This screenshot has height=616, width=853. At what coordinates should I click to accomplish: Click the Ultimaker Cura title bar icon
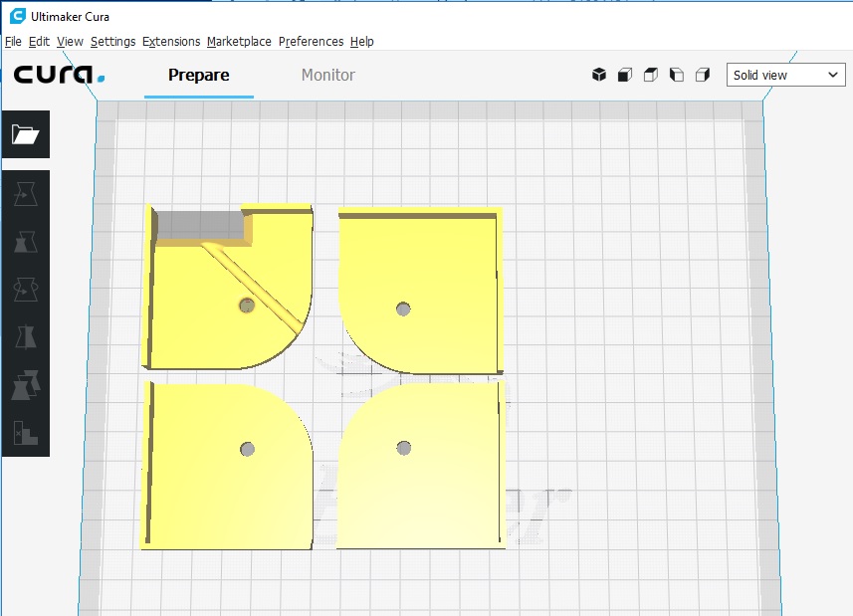pos(17,16)
